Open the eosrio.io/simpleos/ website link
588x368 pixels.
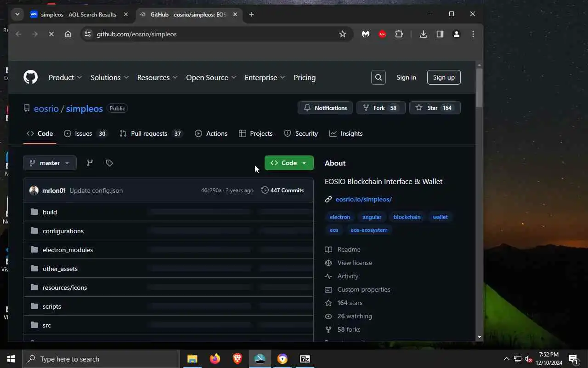[x=364, y=199]
